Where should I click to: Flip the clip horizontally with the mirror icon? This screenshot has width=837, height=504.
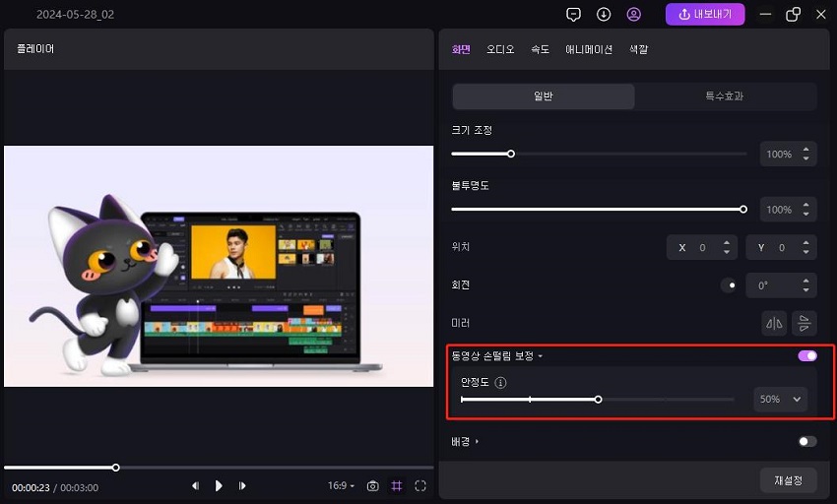(x=775, y=323)
